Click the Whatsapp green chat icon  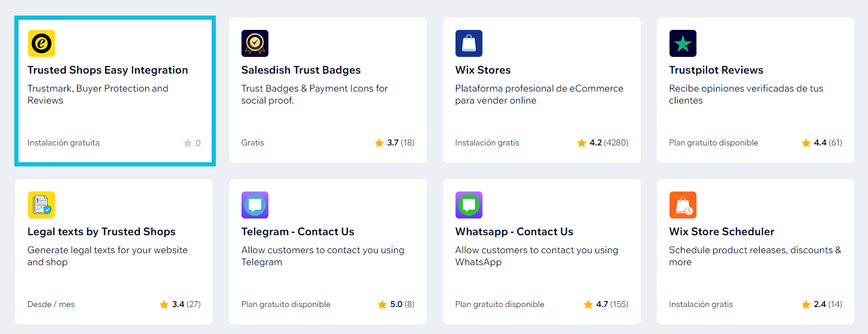tap(469, 205)
